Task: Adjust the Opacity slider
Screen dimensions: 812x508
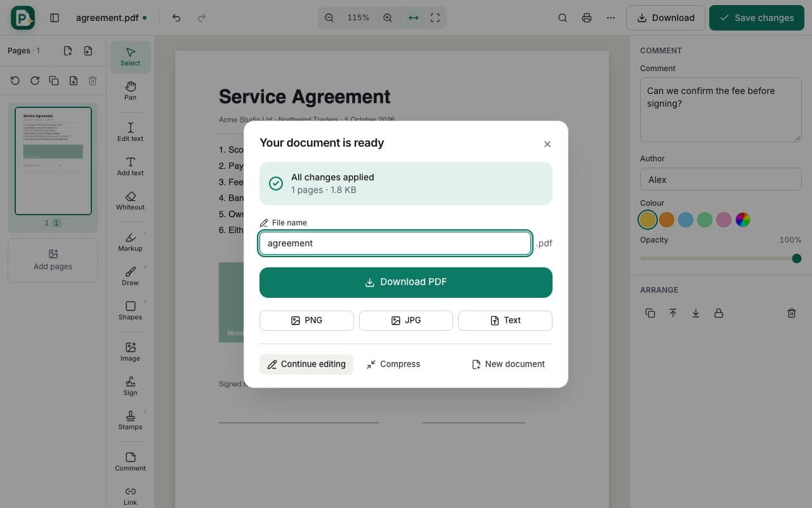Action: (x=721, y=258)
